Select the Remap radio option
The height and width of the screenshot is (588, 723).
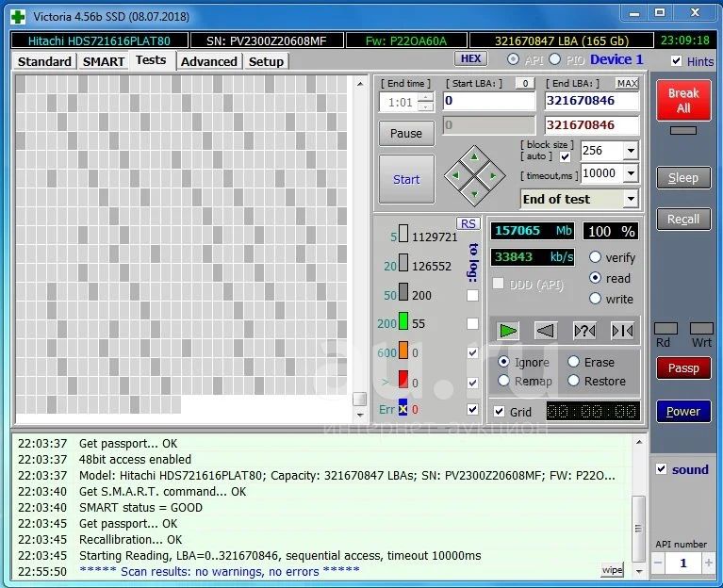(x=503, y=381)
